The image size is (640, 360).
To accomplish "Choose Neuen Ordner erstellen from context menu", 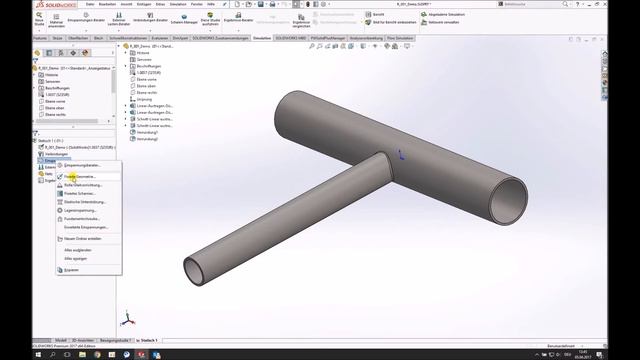I will pos(88,238).
